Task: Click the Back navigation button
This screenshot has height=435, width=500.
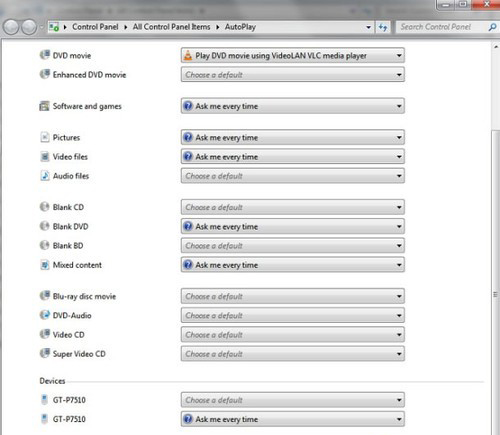Action: pyautogui.click(x=11, y=27)
